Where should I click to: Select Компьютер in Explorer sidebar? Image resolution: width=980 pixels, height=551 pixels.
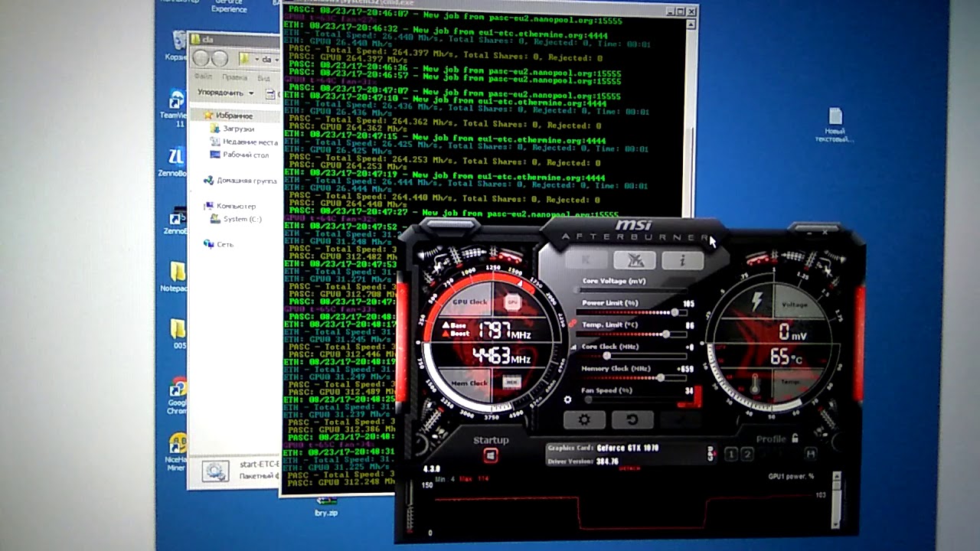230,206
